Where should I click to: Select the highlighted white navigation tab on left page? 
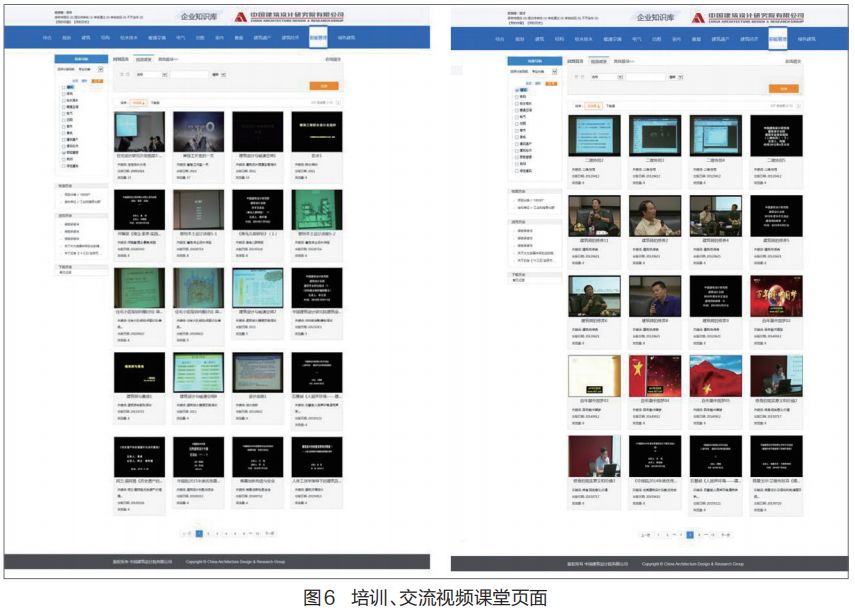point(318,38)
